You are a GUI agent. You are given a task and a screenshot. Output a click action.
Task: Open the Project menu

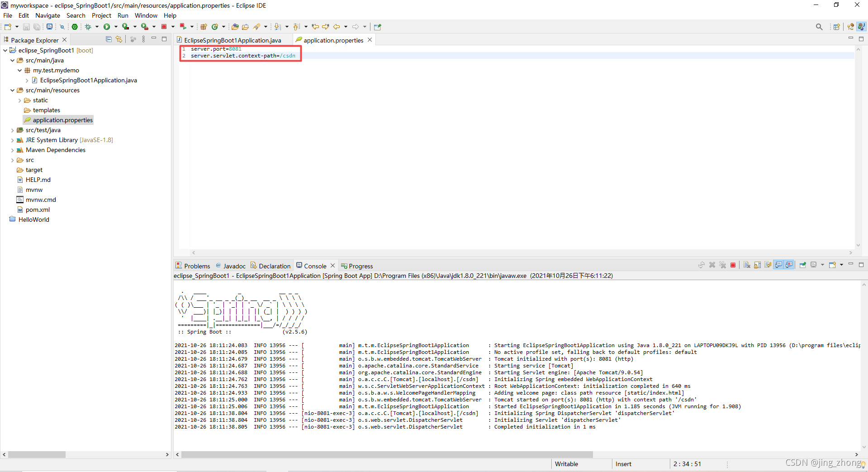[101, 15]
